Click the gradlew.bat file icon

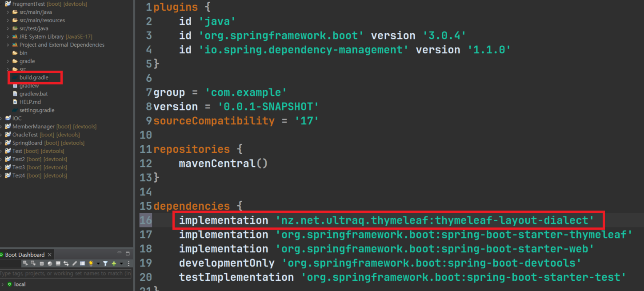[15, 94]
